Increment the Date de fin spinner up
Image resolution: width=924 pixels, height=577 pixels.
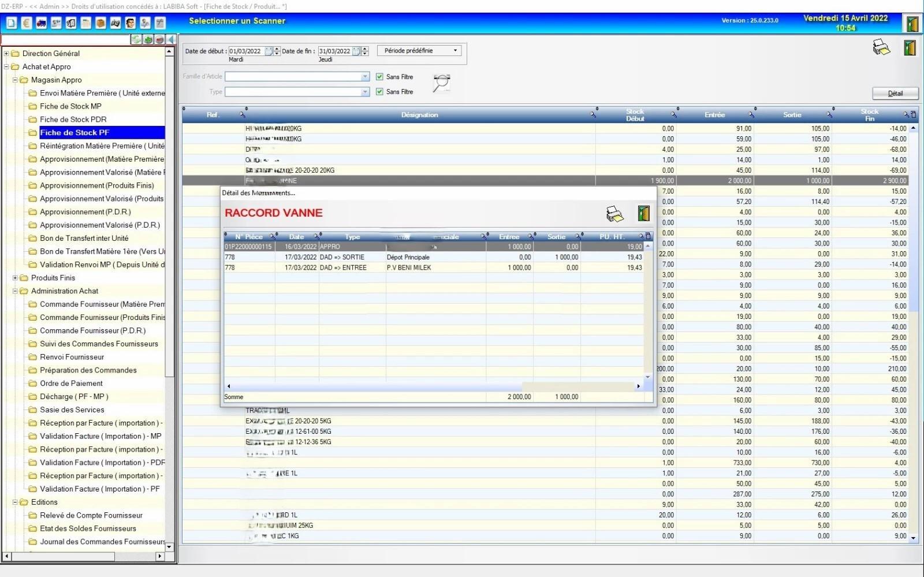coord(365,49)
